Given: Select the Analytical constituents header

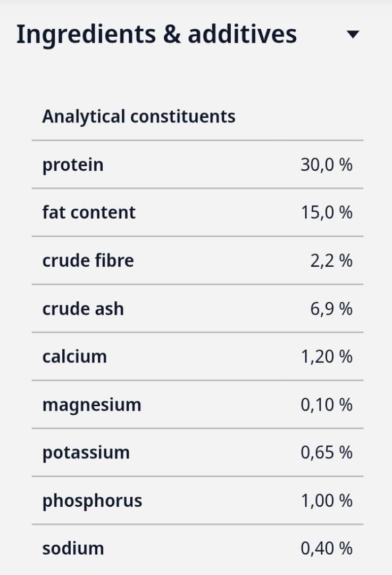Looking at the screenshot, I should click(x=138, y=116).
